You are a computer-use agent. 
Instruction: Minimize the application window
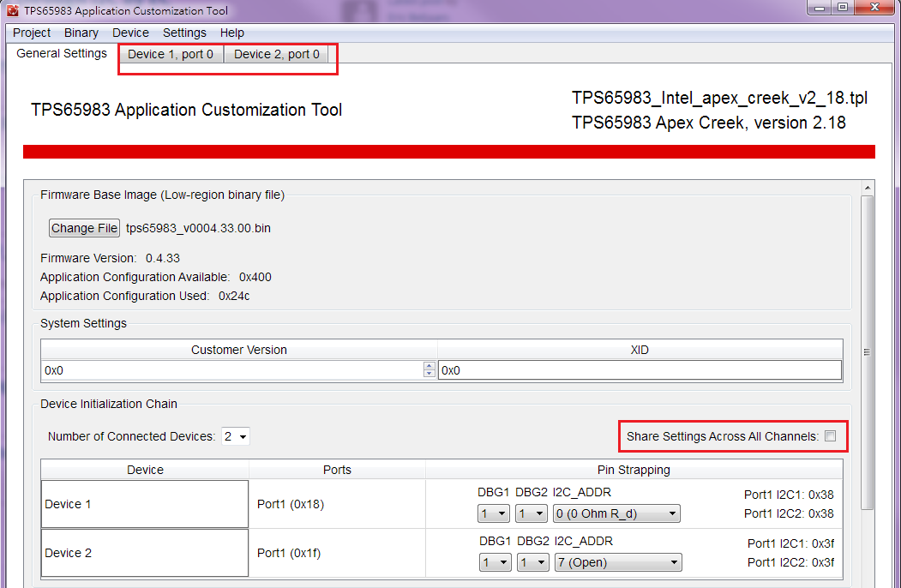(x=820, y=8)
